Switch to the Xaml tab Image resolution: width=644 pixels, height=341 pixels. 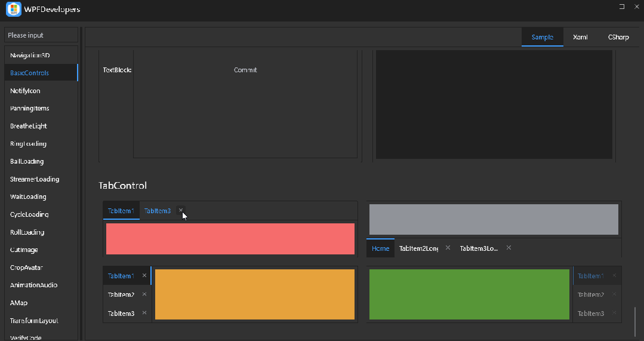pyautogui.click(x=580, y=37)
